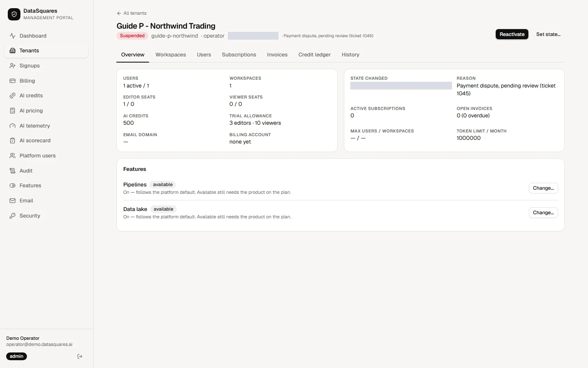
Task: Open the Platform users sidebar page
Action: coord(46,156)
